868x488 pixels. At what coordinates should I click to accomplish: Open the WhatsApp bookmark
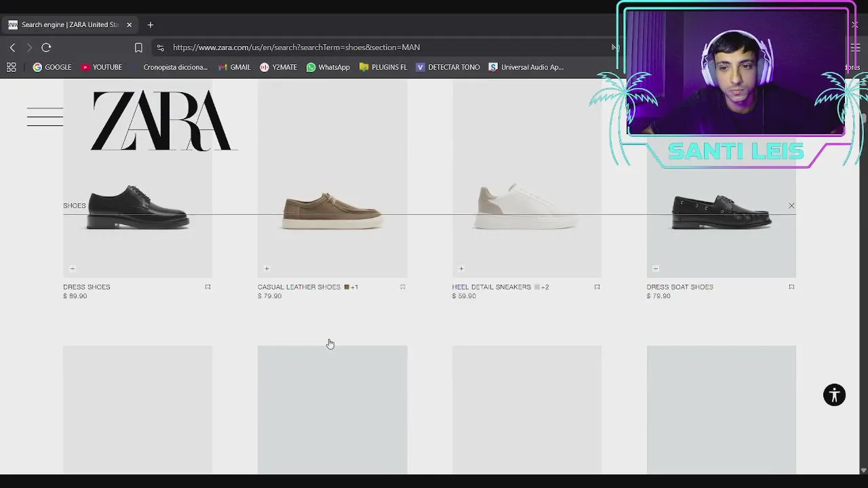pyautogui.click(x=328, y=67)
